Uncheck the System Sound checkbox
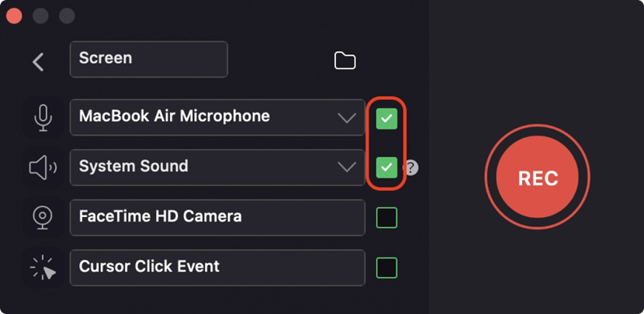 (386, 167)
